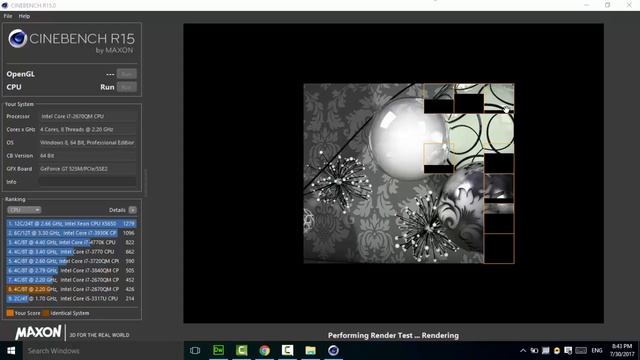
Task: Click the empty Info input field
Action: pos(88,182)
